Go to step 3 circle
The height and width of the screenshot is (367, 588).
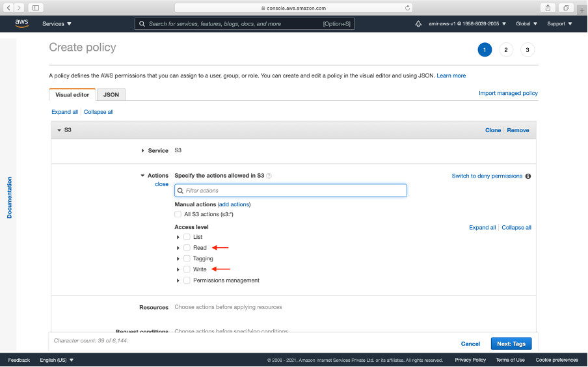[528, 50]
